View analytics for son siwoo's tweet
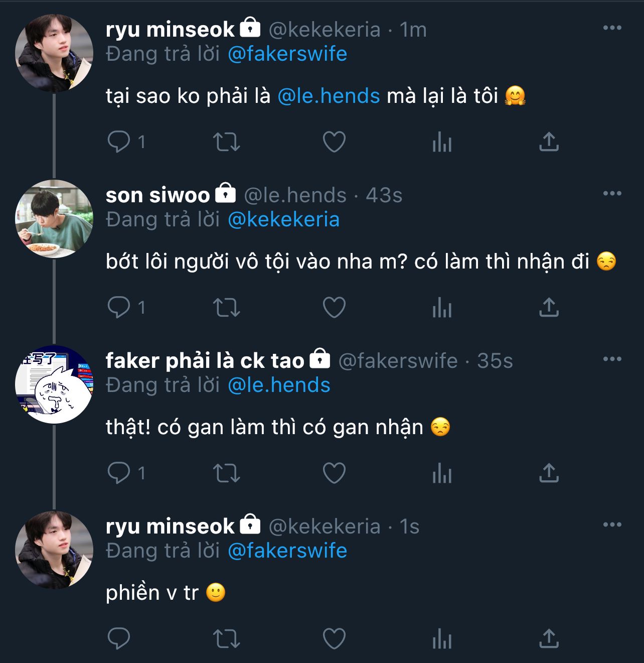The height and width of the screenshot is (663, 644). (442, 307)
